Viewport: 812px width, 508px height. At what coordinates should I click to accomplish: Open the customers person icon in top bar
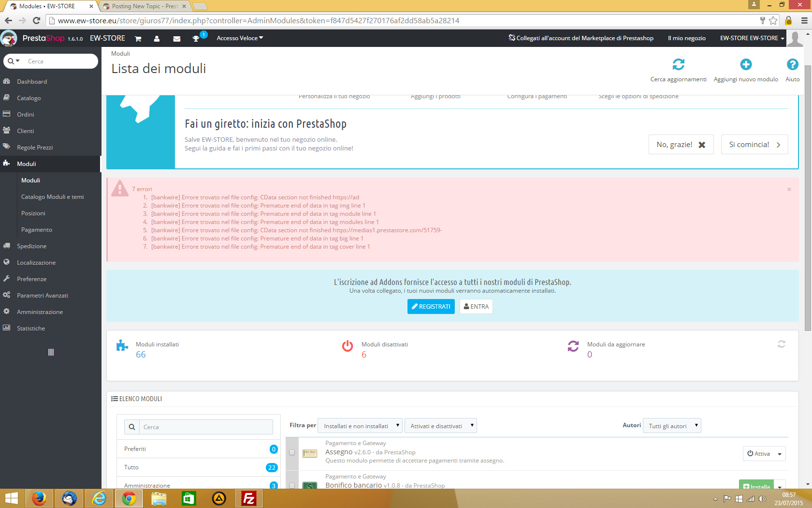tap(157, 39)
